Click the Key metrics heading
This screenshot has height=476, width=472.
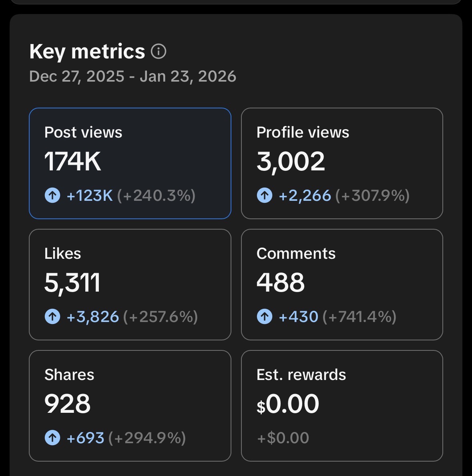coord(87,52)
